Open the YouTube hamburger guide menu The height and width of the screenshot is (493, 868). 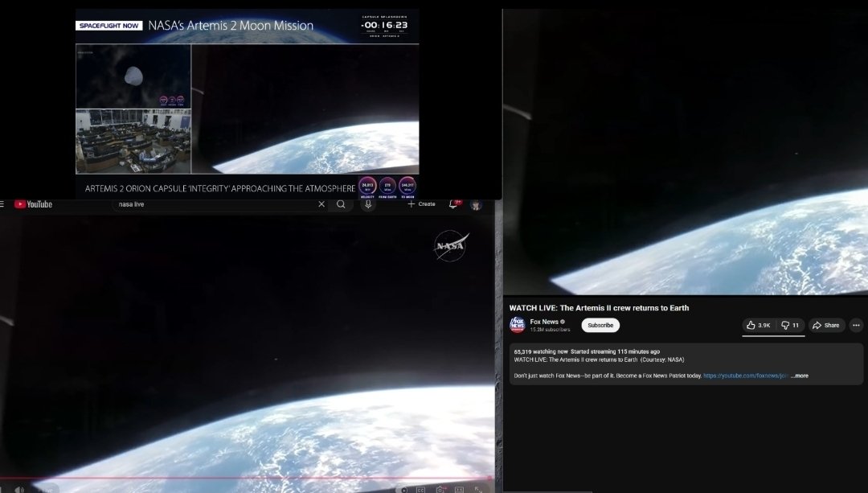coord(2,203)
